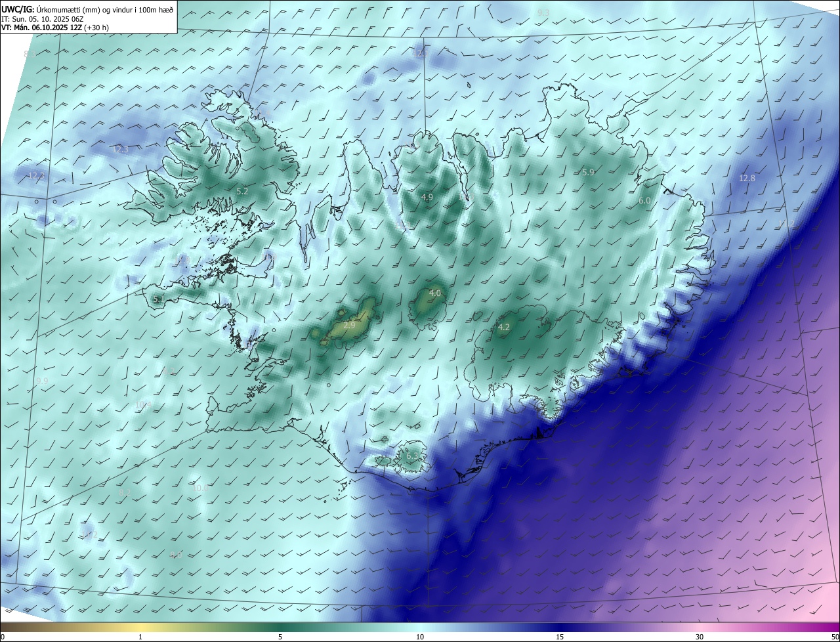This screenshot has width=840, height=642.
Task: Click the 50 tick on the color scale
Action: (x=835, y=637)
